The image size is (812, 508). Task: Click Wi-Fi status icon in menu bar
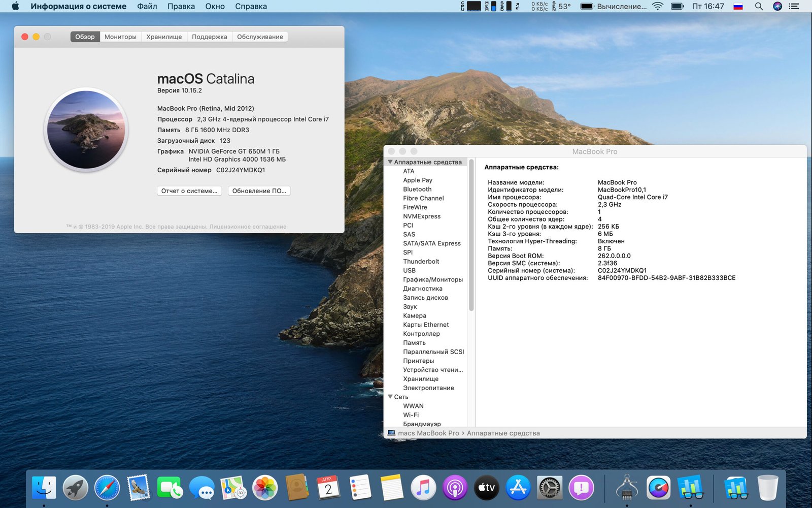coord(658,6)
